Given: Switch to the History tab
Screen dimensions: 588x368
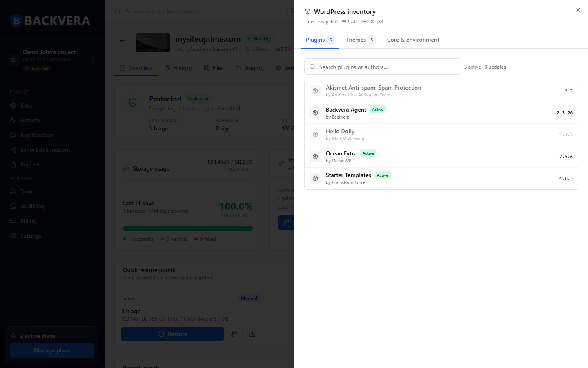Looking at the screenshot, I should pos(178,68).
